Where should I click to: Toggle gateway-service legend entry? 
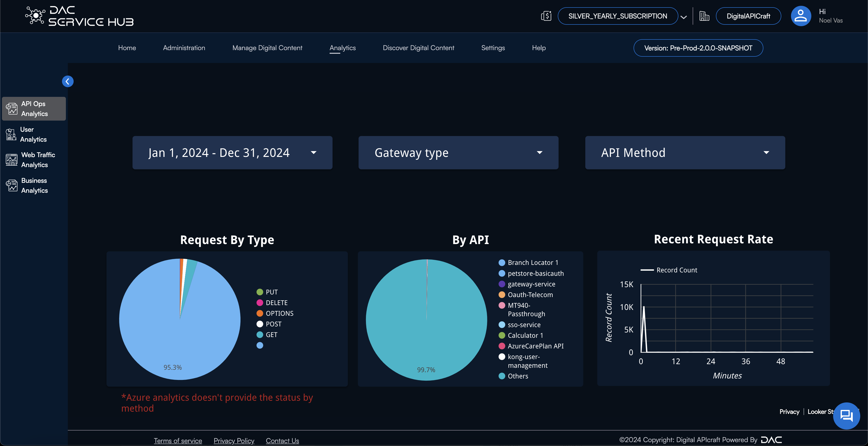point(527,284)
